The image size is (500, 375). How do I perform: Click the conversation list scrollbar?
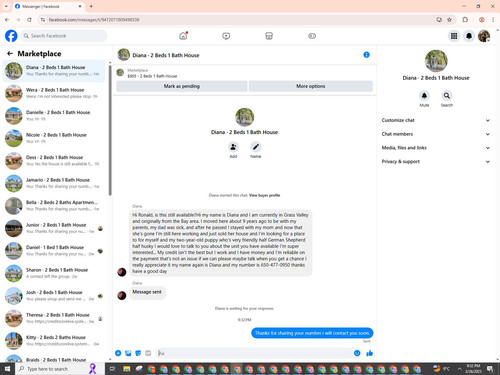[x=110, y=130]
